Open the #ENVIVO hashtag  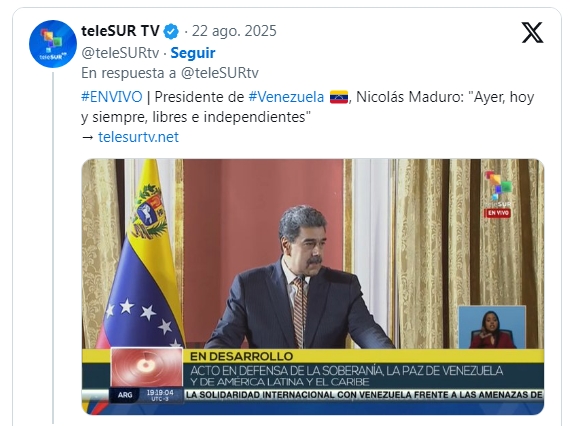[111, 97]
